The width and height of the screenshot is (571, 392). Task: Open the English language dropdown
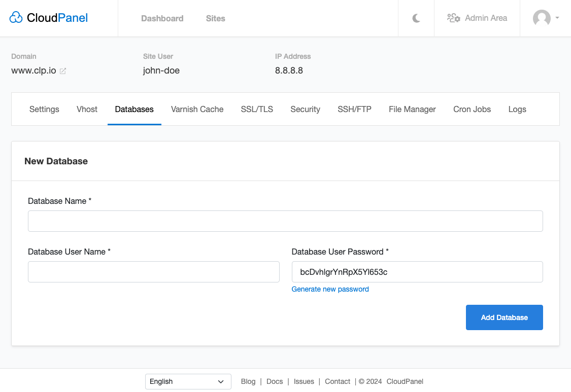coord(188,381)
